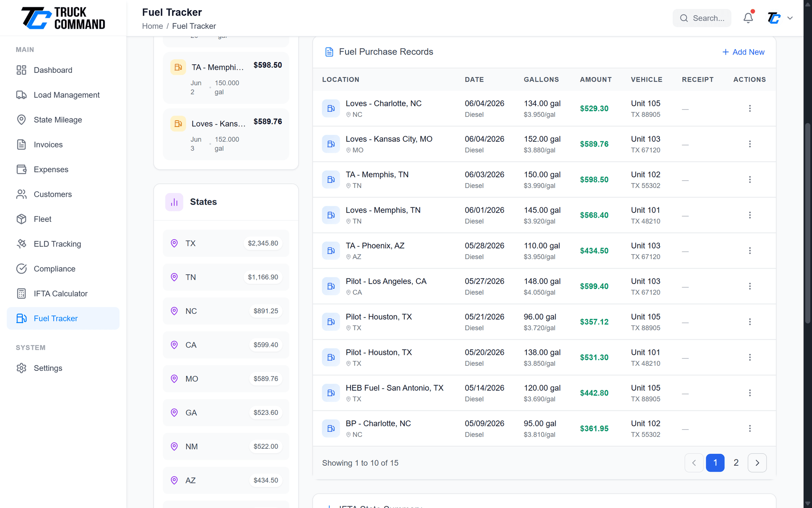Click Add New fuel purchase
Viewport: 812px width, 508px height.
click(743, 52)
